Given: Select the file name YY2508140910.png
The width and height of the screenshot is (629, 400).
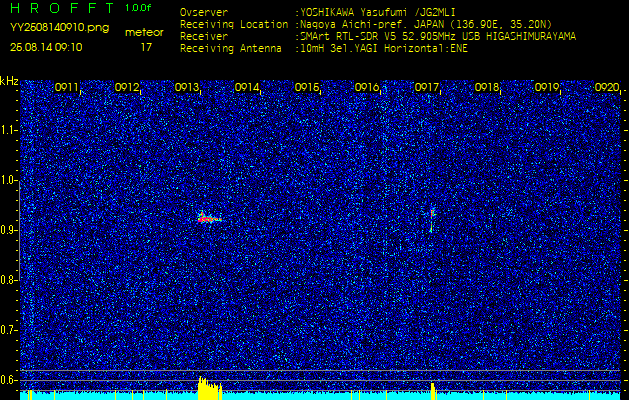Looking at the screenshot, I should [x=59, y=28].
